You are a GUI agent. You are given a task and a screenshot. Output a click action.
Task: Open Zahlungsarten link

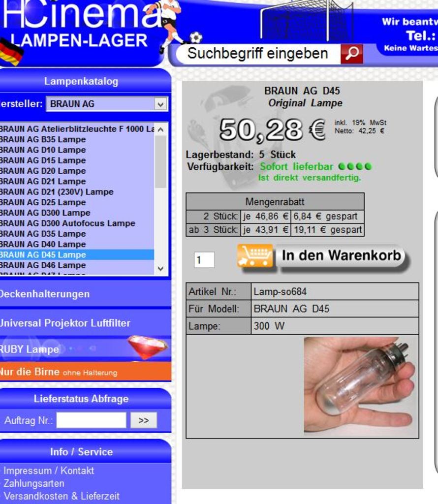click(34, 483)
